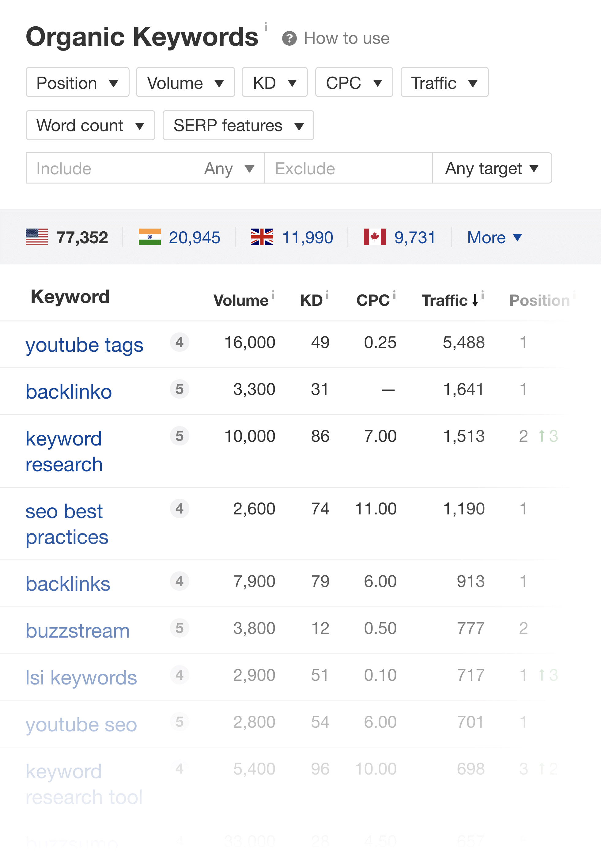Sort table by KD column header
The image size is (601, 868).
point(311,301)
